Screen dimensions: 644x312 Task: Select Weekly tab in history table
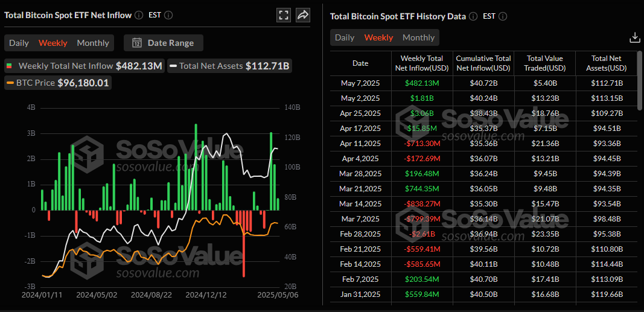click(x=378, y=37)
